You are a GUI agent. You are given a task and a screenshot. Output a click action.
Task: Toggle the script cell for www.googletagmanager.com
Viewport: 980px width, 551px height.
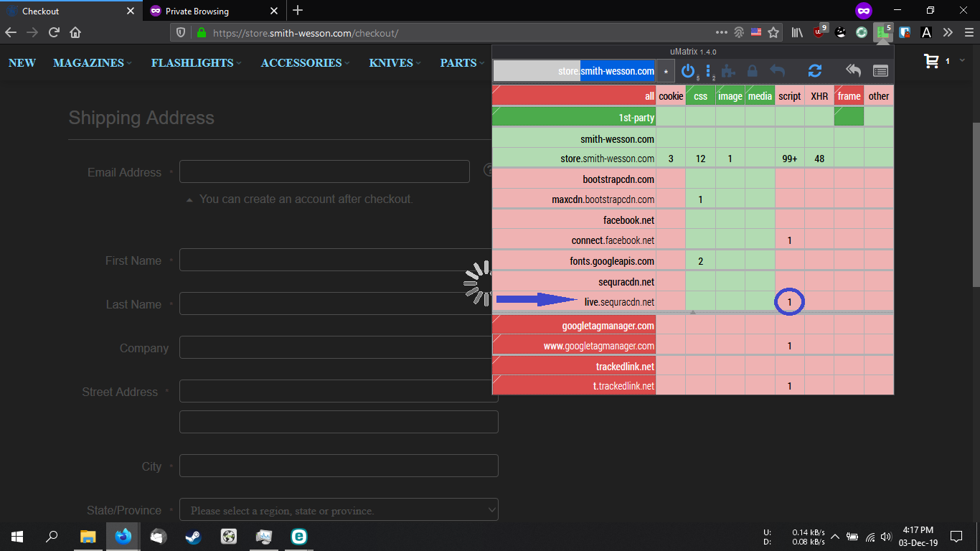pyautogui.click(x=789, y=346)
